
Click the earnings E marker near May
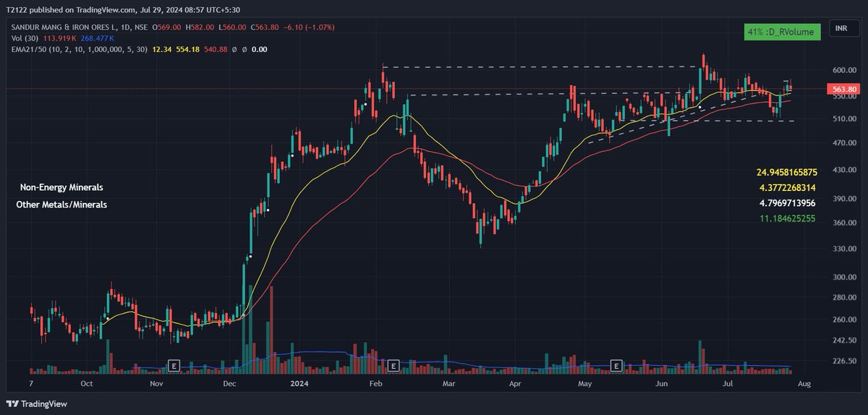coord(617,364)
